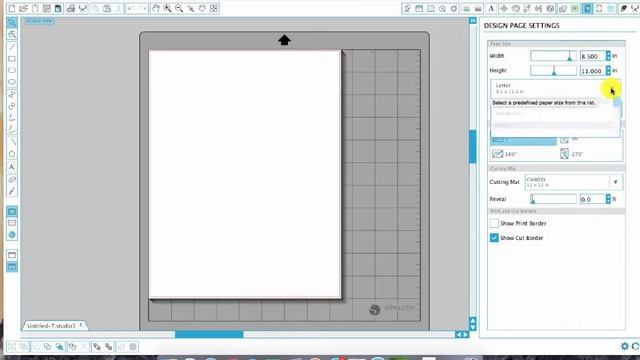Viewport: 640px width, 360px height.
Task: Adjust the page Width slider
Action: [x=553, y=56]
